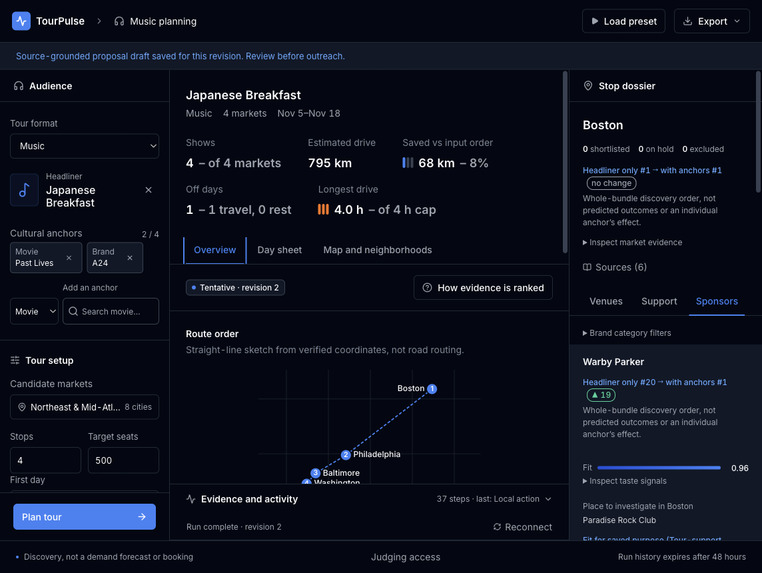762x573 pixels.
Task: Click the sliders icon beside Tour setup
Action: (x=15, y=360)
